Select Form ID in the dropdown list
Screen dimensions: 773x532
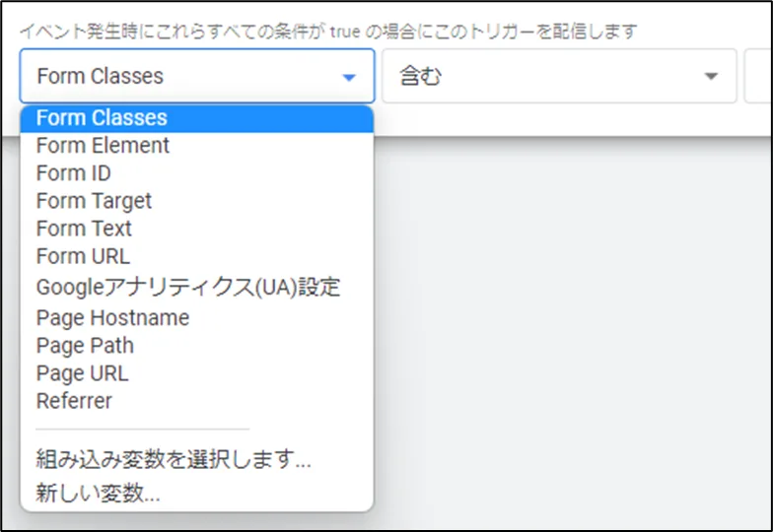tap(73, 173)
